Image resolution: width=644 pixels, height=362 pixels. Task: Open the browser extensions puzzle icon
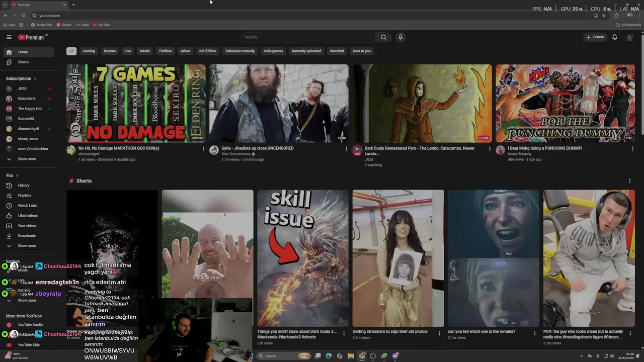coord(616,16)
